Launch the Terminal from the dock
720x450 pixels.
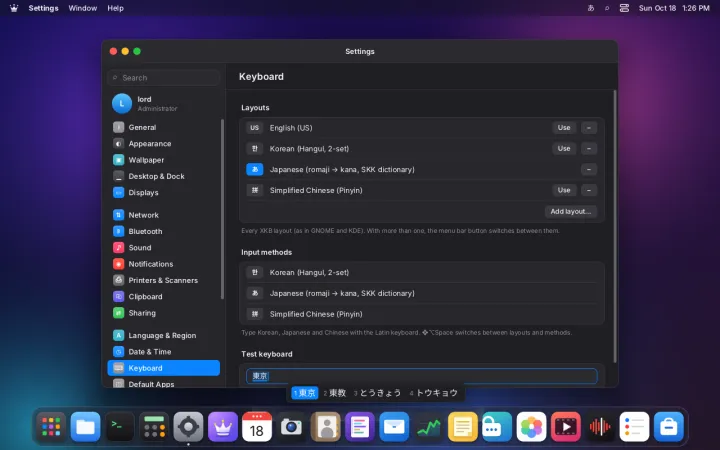tap(120, 427)
